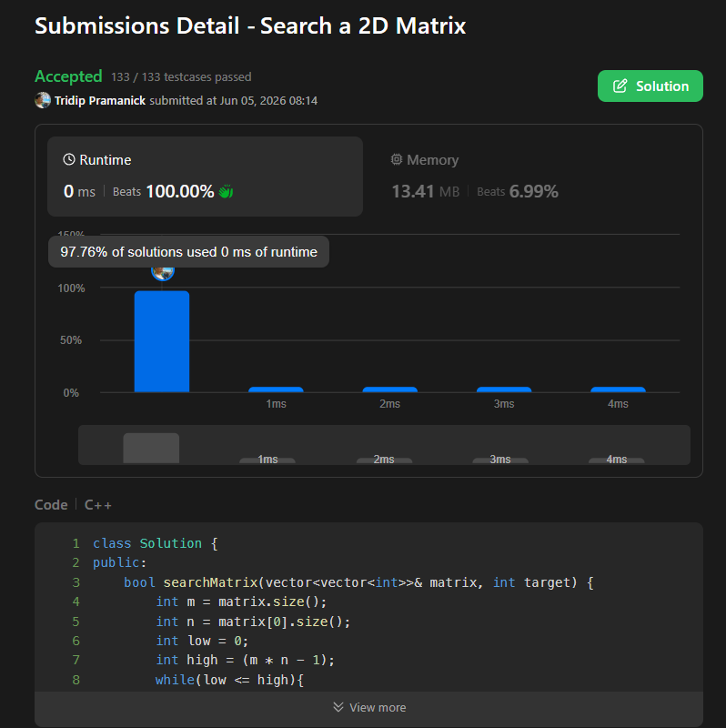The height and width of the screenshot is (728, 726).
Task: Click the clock icon beside Runtime
Action: (69, 160)
